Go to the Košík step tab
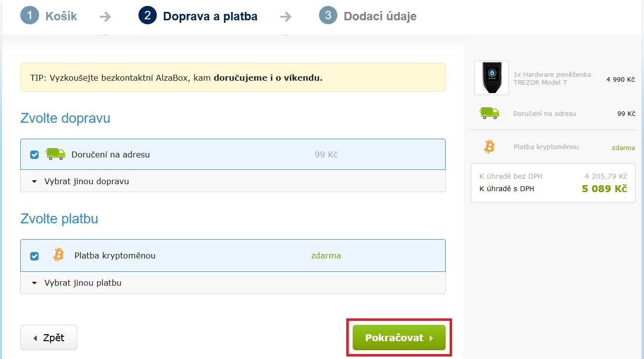The height and width of the screenshot is (359, 644). coord(61,16)
